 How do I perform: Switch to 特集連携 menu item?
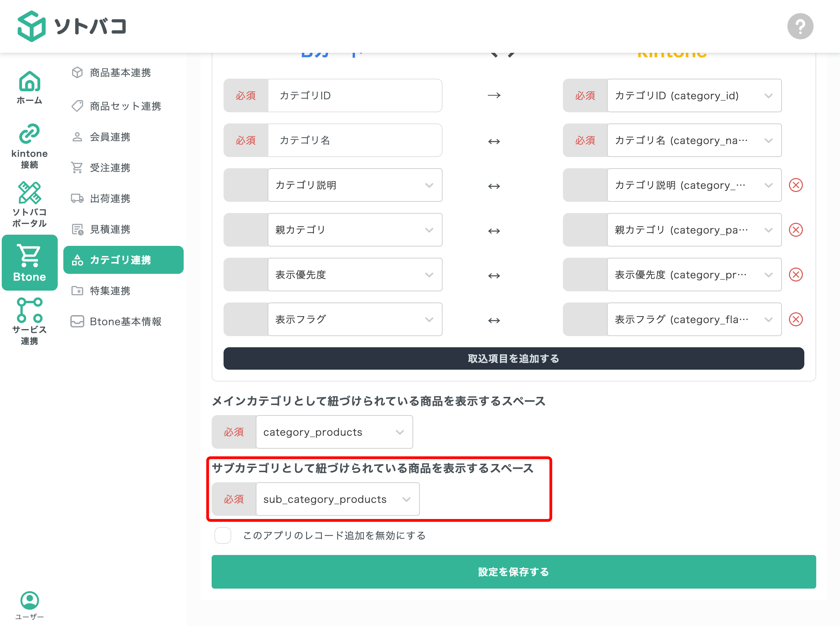tap(110, 291)
